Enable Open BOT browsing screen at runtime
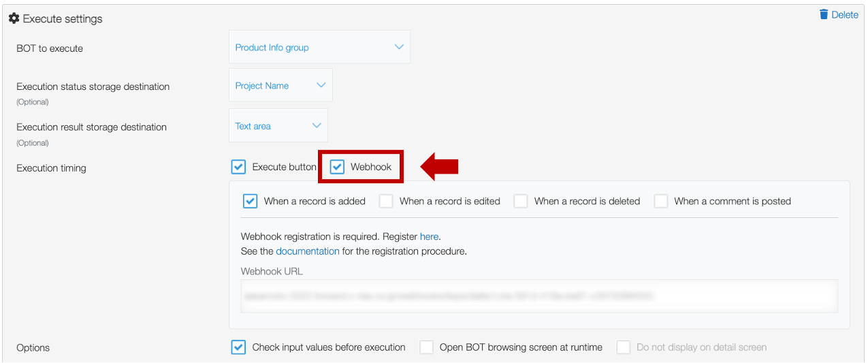This screenshot has width=868, height=363. tap(426, 347)
